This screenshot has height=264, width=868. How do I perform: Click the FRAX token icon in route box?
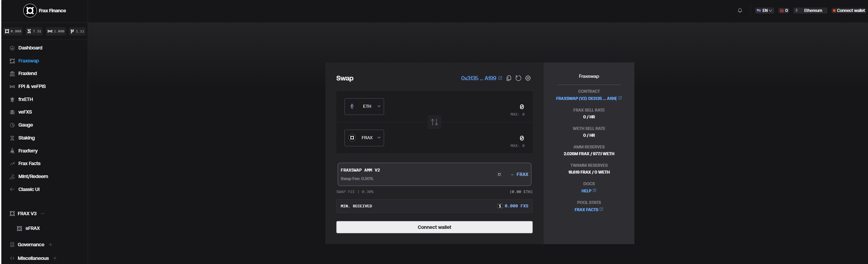499,174
